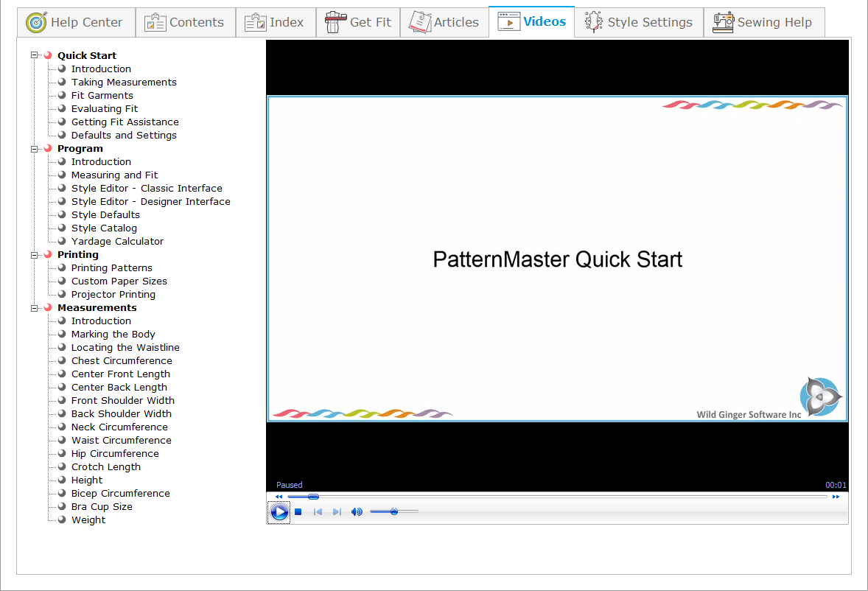This screenshot has height=591, width=868.
Task: Open Bicep Circumference video
Action: (x=121, y=494)
